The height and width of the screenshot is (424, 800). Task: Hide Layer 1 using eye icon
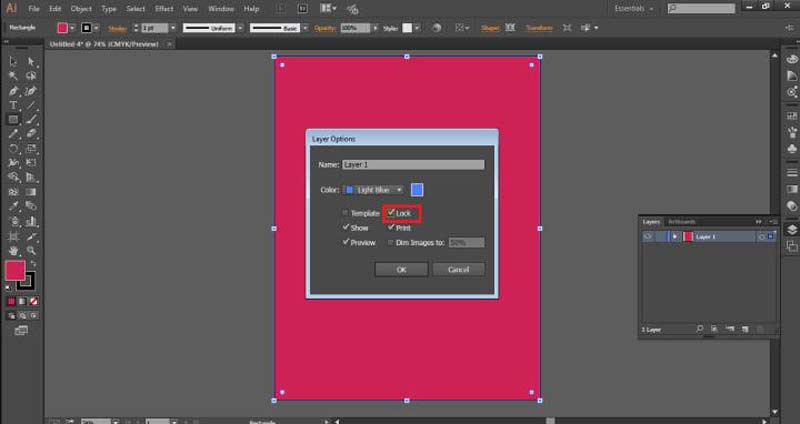click(647, 237)
